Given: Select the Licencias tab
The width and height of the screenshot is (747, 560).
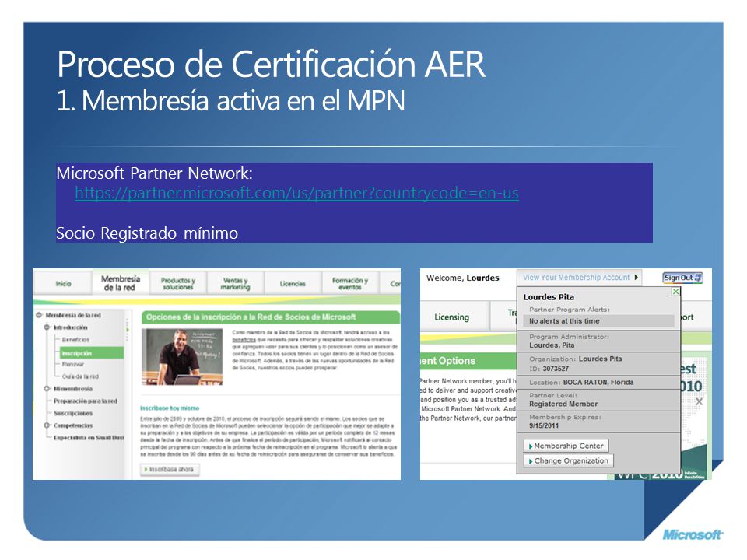Looking at the screenshot, I should point(293,283).
